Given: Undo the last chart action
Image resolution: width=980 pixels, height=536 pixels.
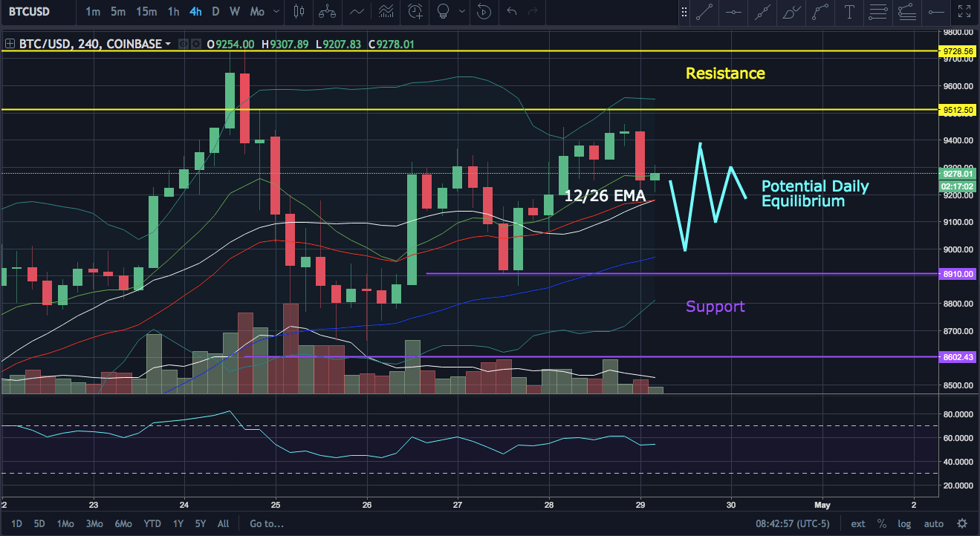Looking at the screenshot, I should point(511,11).
